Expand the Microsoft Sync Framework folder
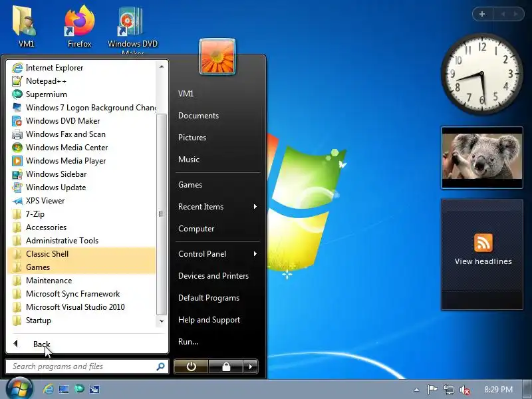This screenshot has width=532, height=399. [81, 294]
